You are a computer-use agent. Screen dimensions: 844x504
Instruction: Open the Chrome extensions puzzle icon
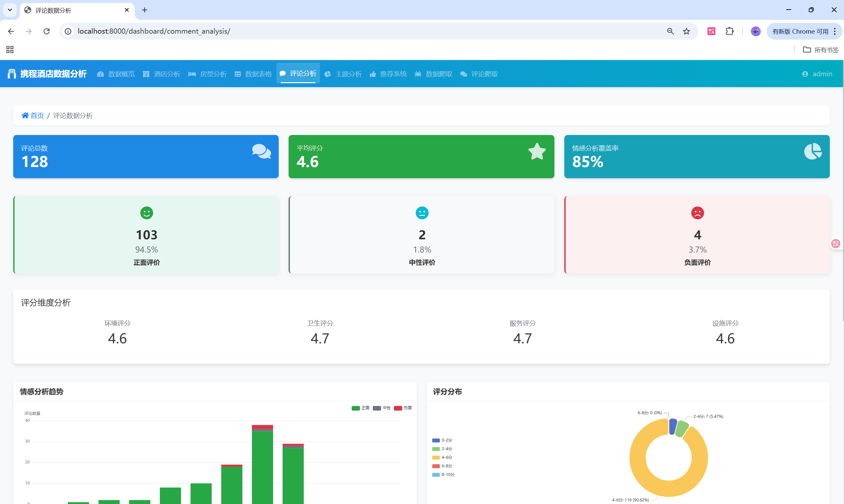729,31
